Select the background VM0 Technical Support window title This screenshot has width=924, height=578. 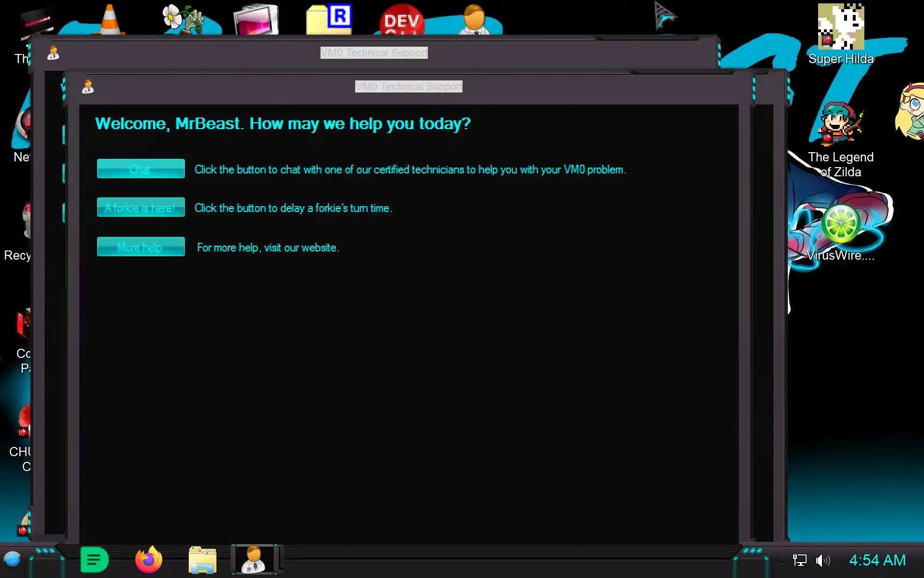pyautogui.click(x=374, y=53)
